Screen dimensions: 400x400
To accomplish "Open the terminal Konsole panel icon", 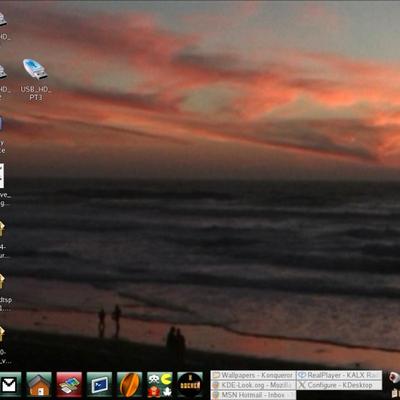I will (x=99, y=385).
